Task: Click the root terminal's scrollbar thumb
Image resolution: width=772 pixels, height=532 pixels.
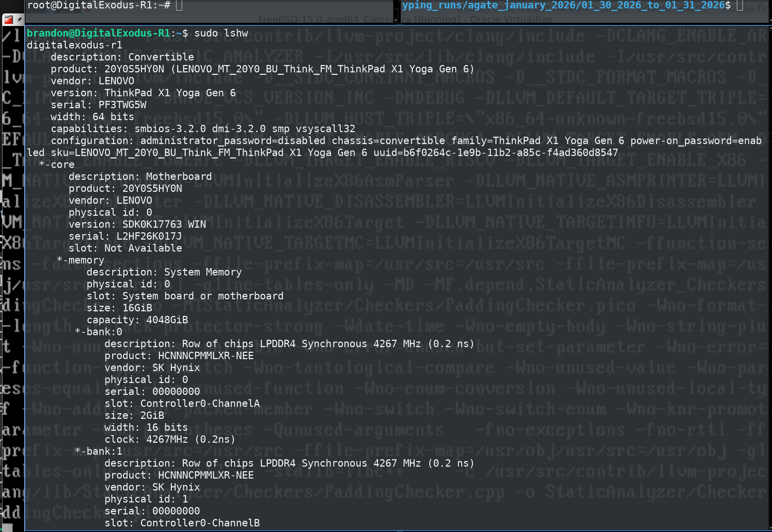Action: (395, 13)
